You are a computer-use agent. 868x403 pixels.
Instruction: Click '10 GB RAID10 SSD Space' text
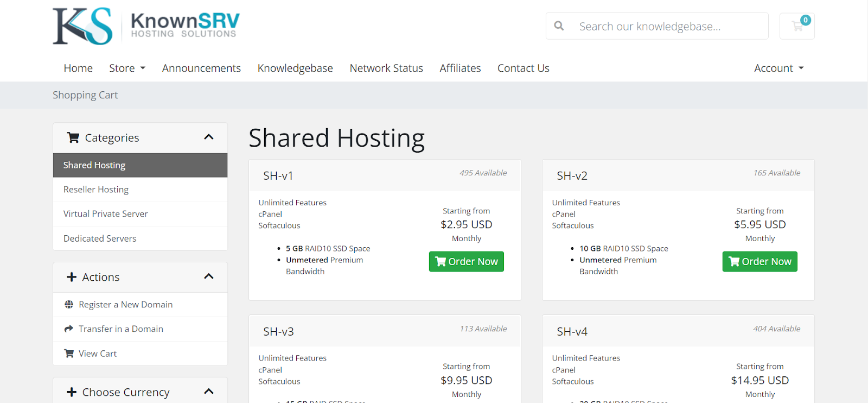(x=624, y=248)
